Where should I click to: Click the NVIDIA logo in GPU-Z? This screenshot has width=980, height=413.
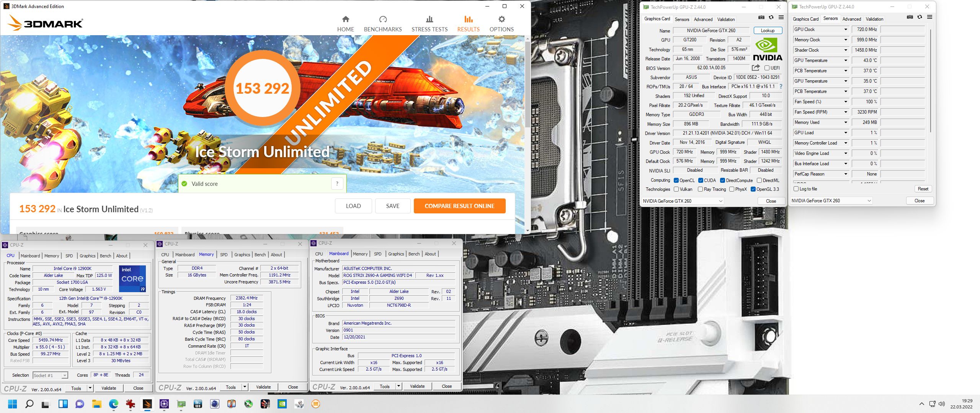coord(768,49)
